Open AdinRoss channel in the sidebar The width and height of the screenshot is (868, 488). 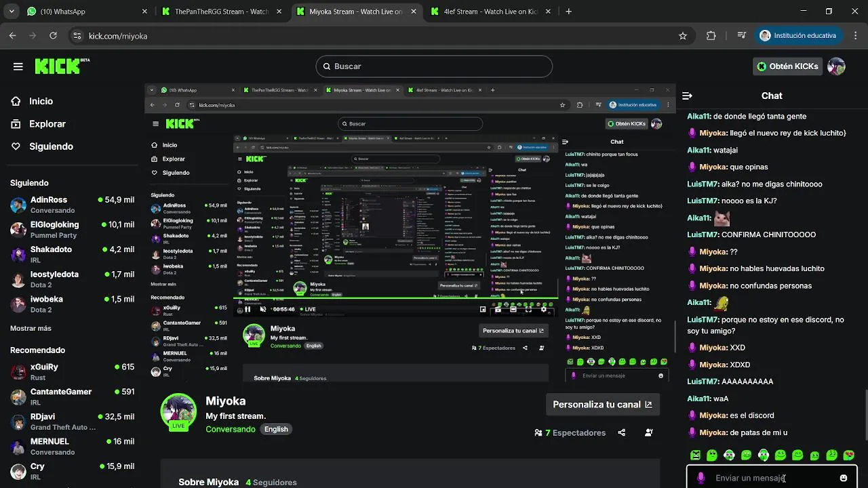pyautogui.click(x=72, y=205)
